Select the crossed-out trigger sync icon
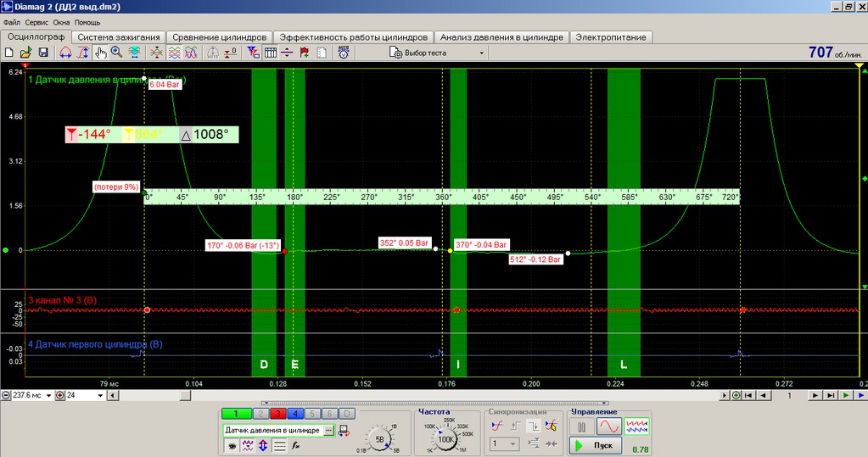This screenshot has width=868, height=457. point(552,426)
